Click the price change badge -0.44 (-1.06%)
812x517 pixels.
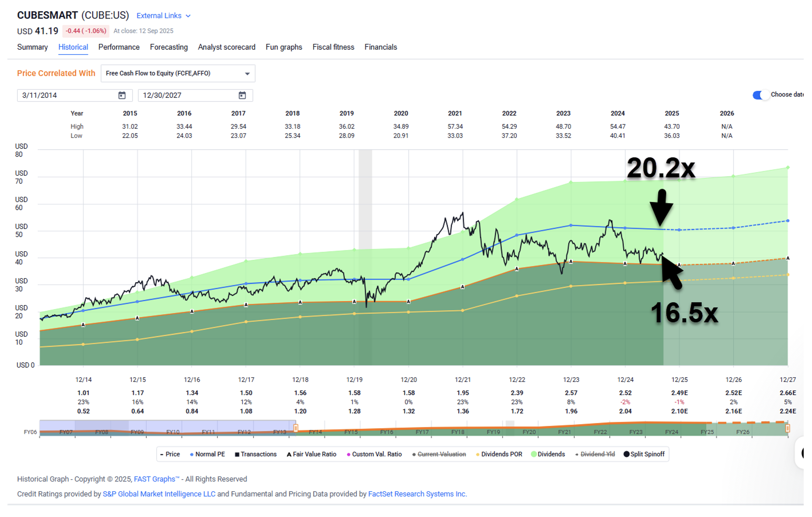tap(86, 31)
